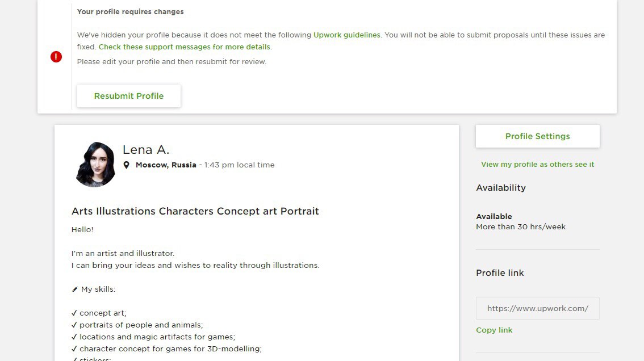Click the checkmark next to concept art

(x=74, y=313)
